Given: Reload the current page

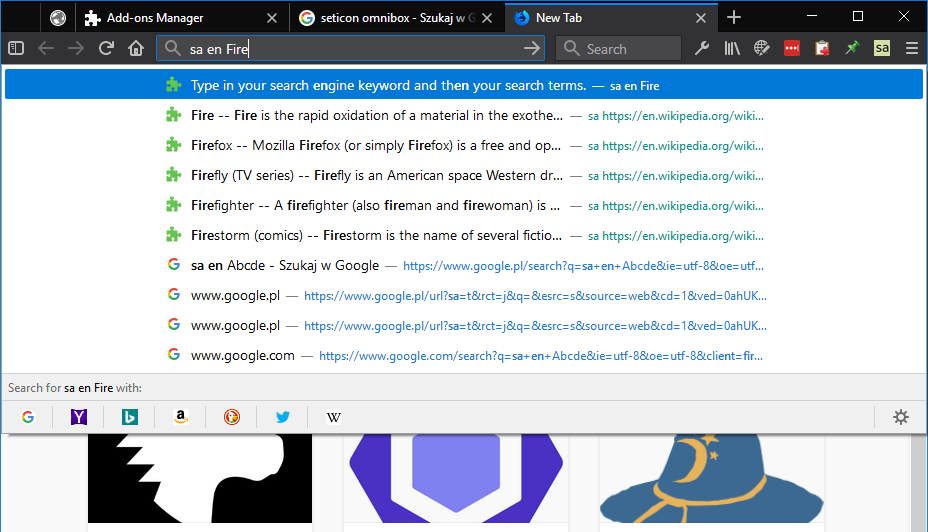Looking at the screenshot, I should point(106,48).
